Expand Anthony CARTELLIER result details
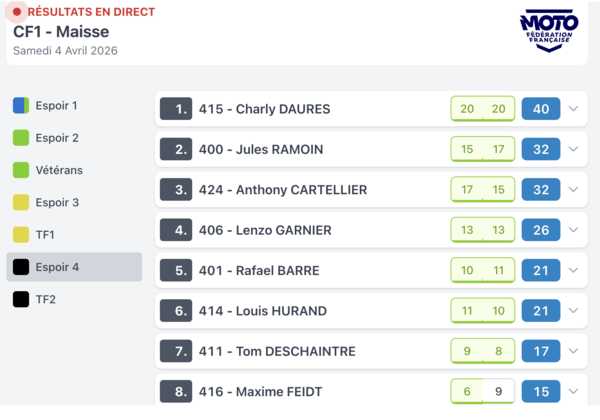The image size is (600, 420). [x=573, y=190]
